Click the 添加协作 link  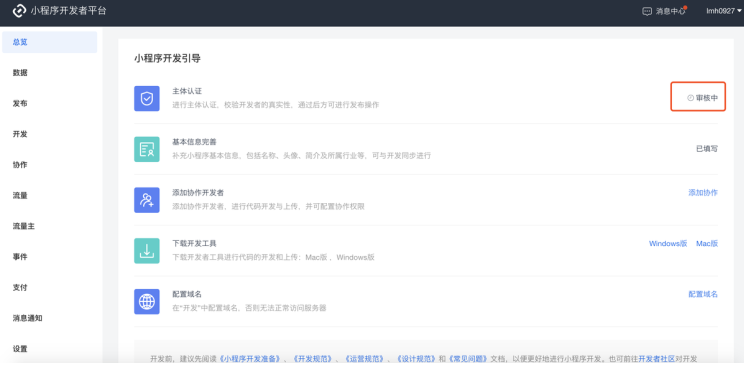[x=703, y=192]
